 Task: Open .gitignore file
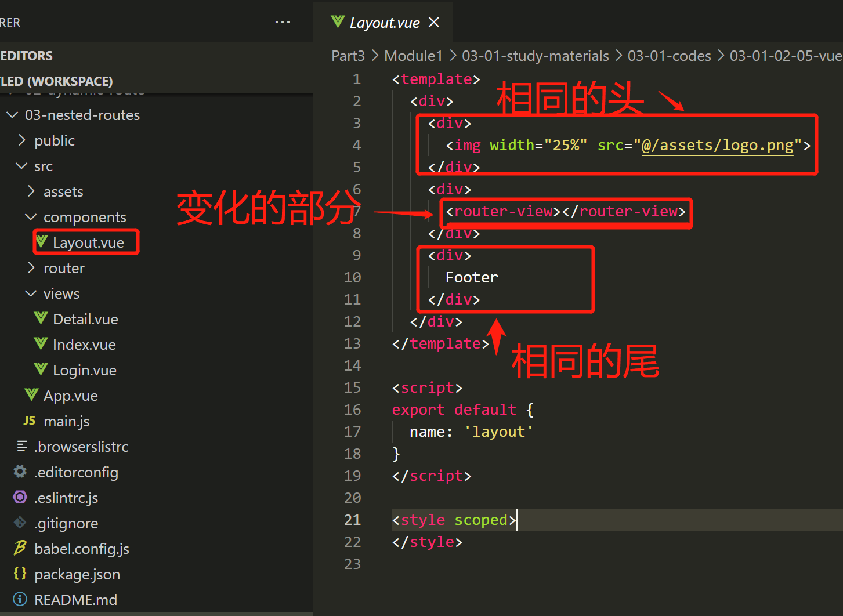click(x=66, y=523)
